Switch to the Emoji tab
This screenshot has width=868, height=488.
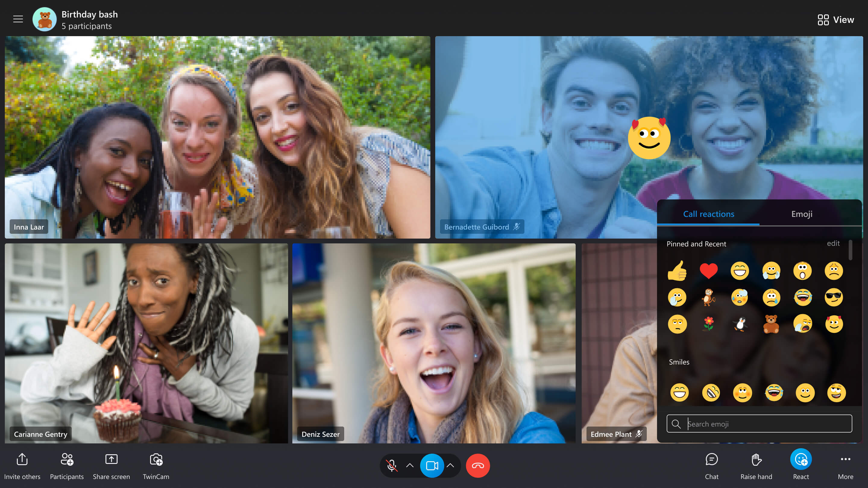(801, 213)
